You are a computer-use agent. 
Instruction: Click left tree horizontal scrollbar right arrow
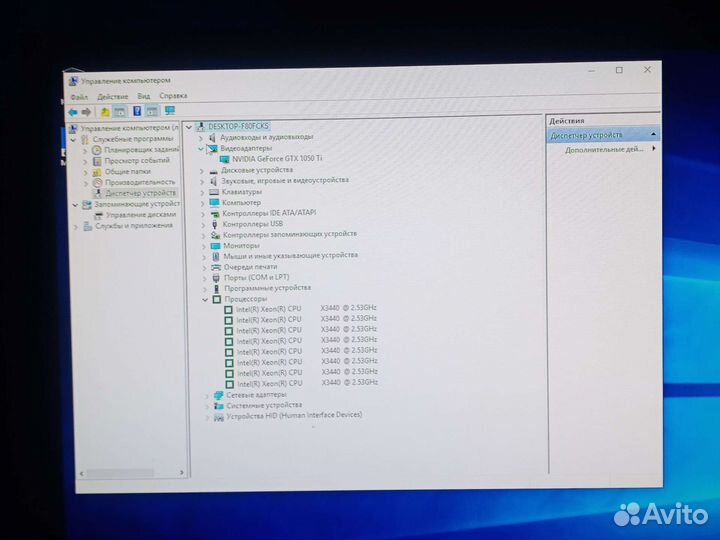(x=181, y=472)
